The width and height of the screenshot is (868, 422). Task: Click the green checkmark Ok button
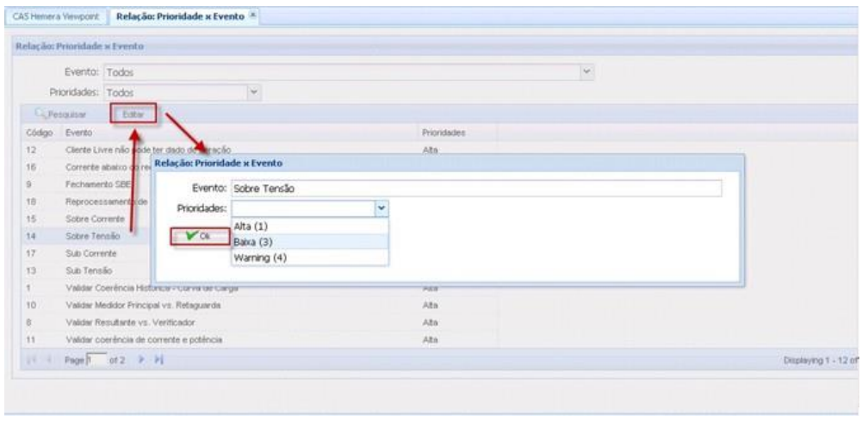[x=200, y=236]
